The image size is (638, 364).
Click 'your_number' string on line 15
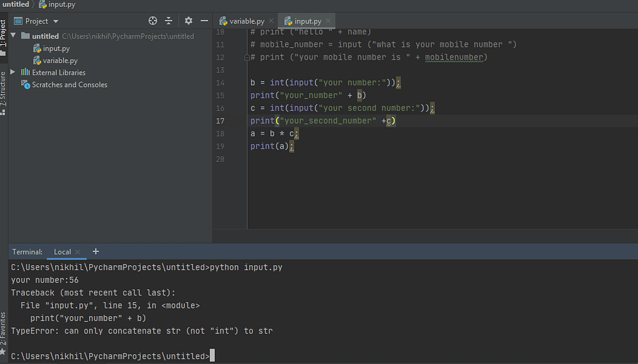[x=311, y=95]
